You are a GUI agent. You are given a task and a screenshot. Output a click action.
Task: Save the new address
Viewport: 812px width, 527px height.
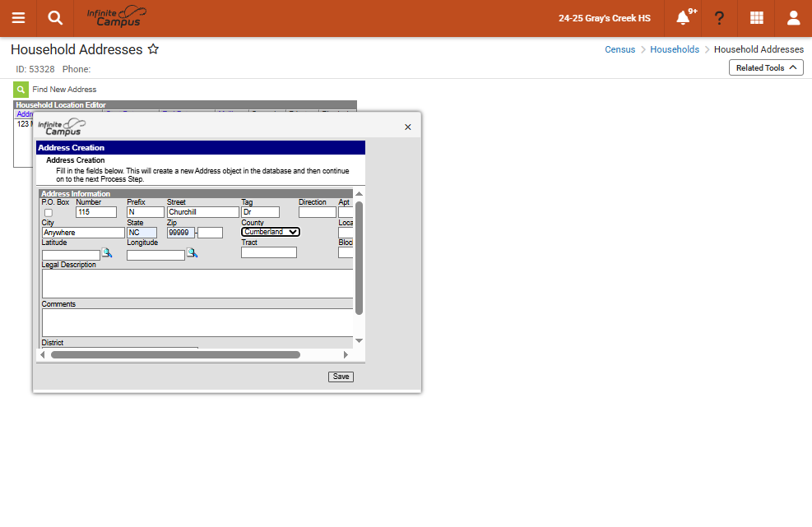point(341,377)
